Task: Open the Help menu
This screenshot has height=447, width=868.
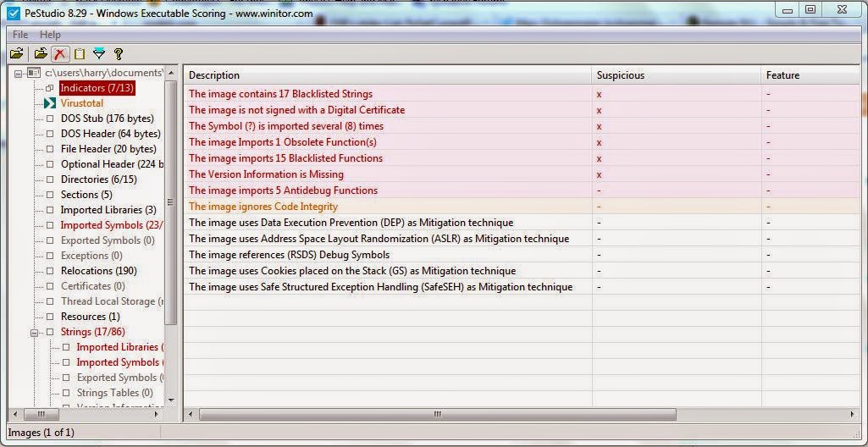Action: coord(50,35)
